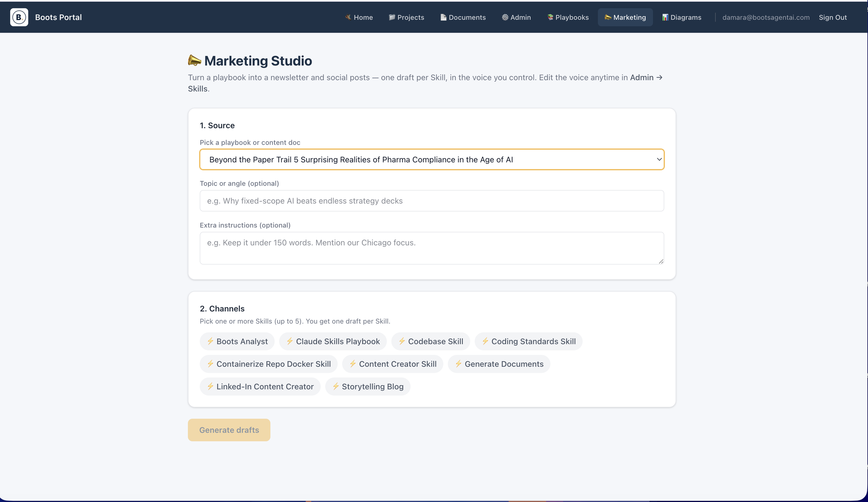Viewport: 868px width, 502px height.
Task: Click the lightning icon on Content Creator Skill
Action: tap(353, 364)
